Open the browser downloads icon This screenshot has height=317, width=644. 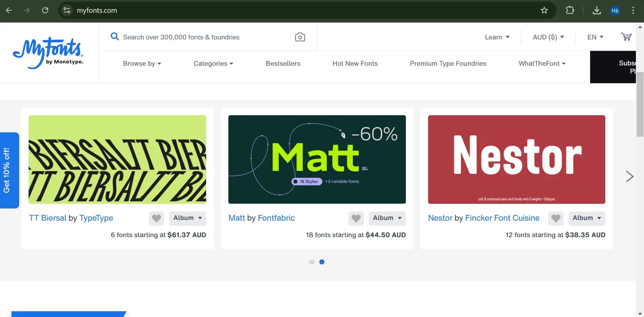597,10
